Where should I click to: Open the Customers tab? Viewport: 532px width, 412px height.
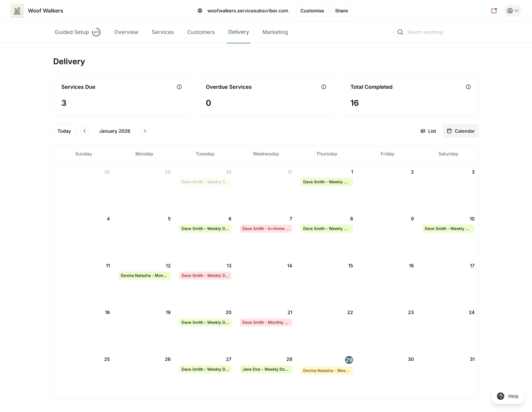[201, 32]
